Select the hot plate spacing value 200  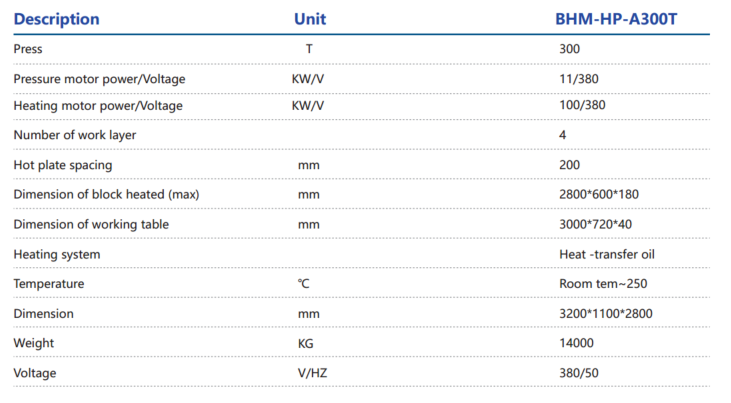coord(569,165)
